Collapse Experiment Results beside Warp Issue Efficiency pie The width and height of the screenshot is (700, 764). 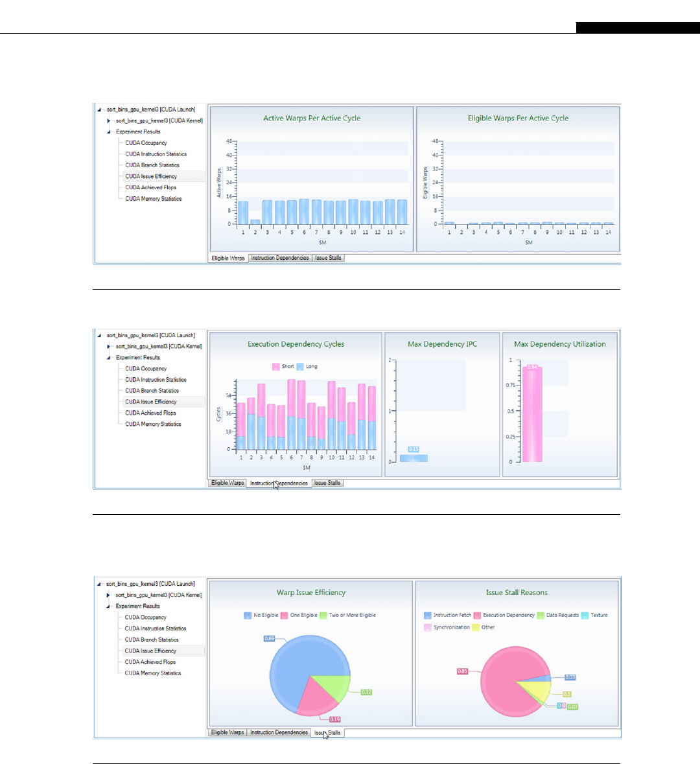(108, 607)
